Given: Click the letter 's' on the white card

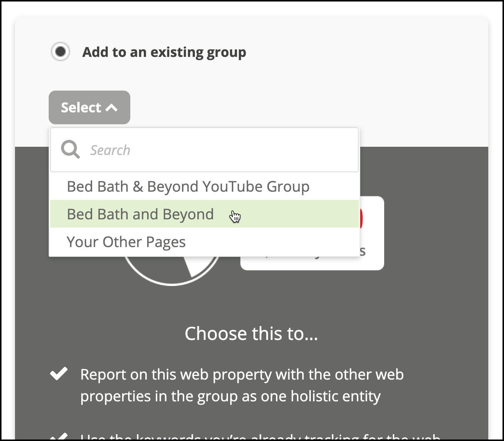Looking at the screenshot, I should click(x=362, y=252).
